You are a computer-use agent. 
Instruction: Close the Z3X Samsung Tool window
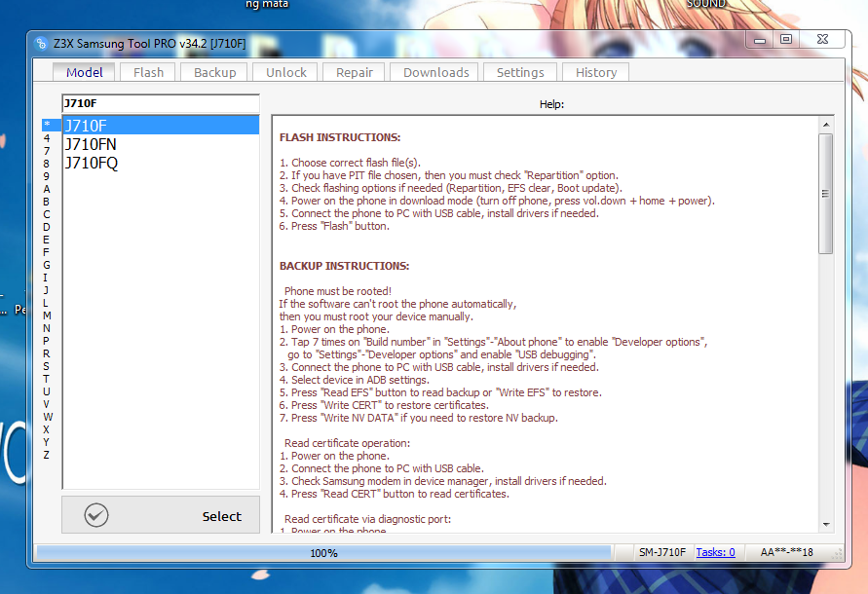(822, 39)
